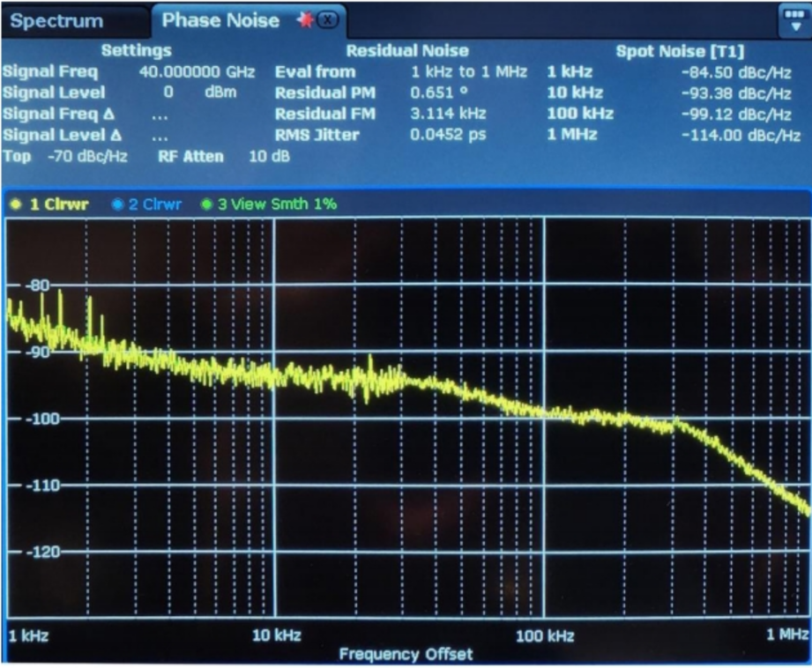
Task: Select trace 1 Clrwr yellow indicator
Action: pos(16,204)
